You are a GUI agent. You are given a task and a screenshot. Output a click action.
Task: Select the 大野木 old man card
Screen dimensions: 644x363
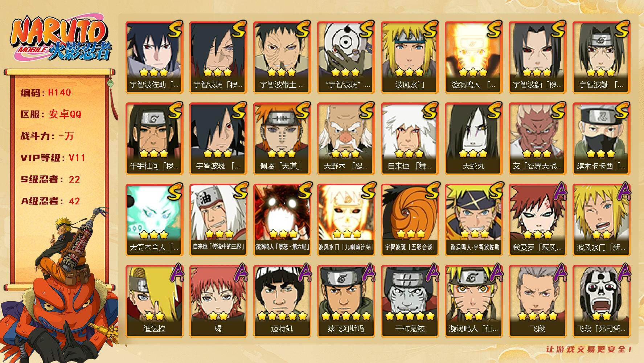coord(346,138)
